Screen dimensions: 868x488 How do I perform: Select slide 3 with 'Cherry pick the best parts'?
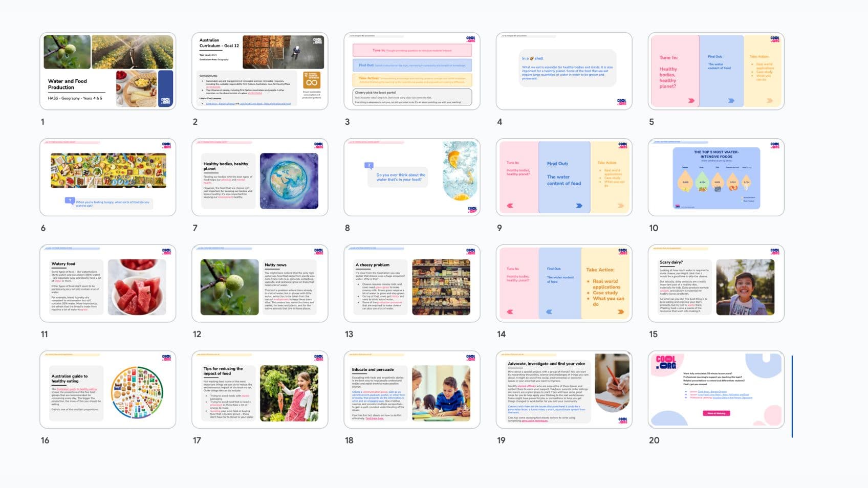[x=411, y=71]
